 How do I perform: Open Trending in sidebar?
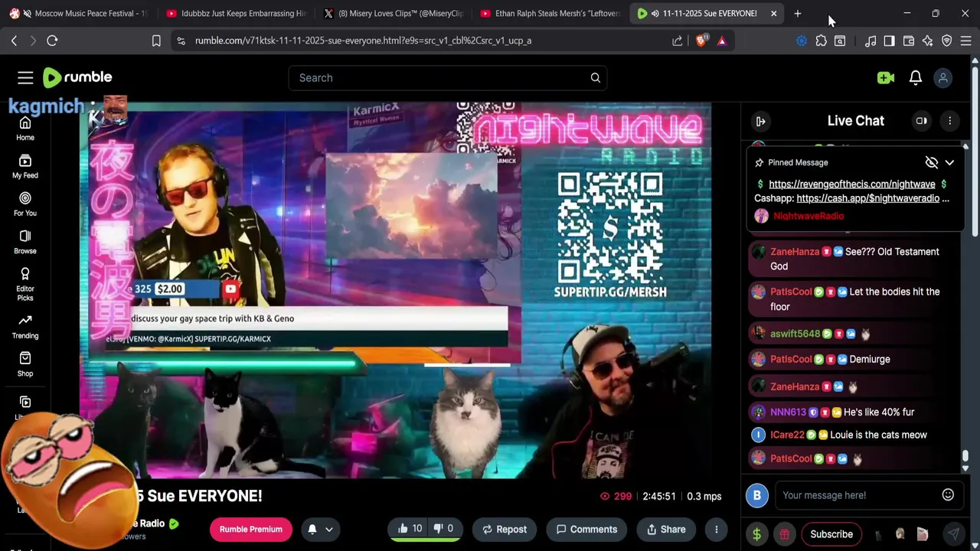click(25, 326)
